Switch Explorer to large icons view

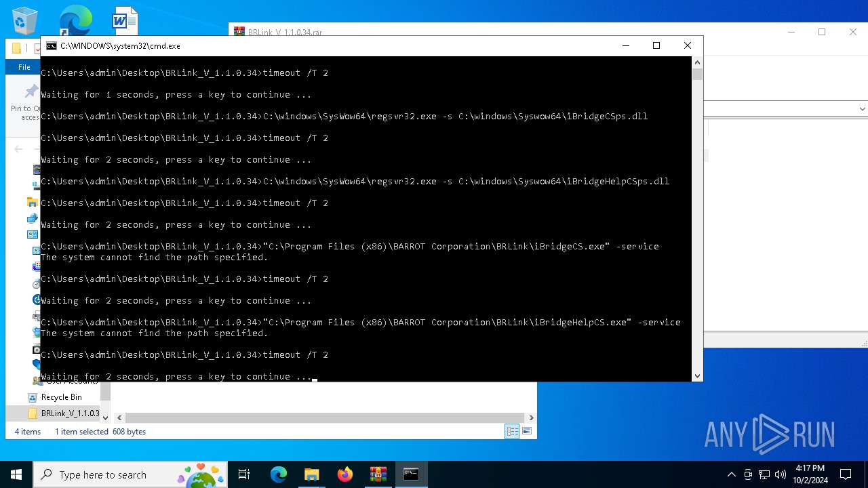[527, 431]
